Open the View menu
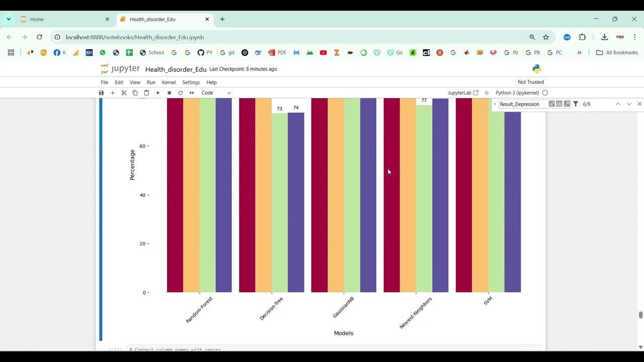This screenshot has width=644, height=362. [x=135, y=82]
